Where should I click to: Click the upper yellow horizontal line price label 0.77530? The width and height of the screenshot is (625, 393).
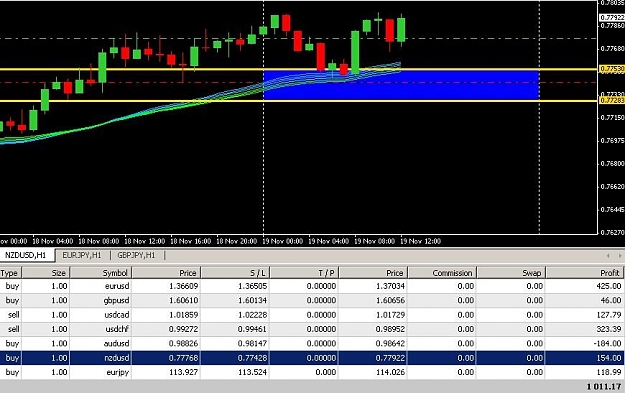[612, 69]
